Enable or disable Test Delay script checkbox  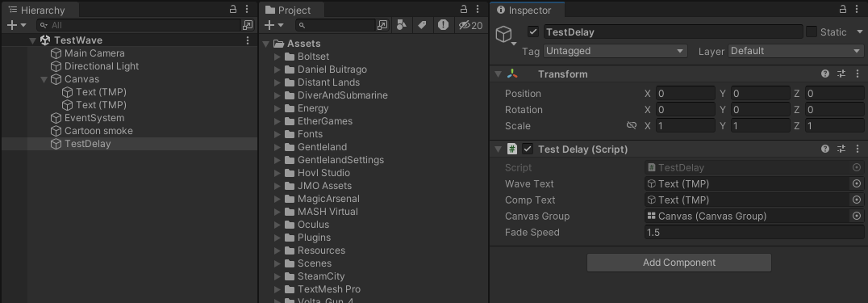point(528,149)
